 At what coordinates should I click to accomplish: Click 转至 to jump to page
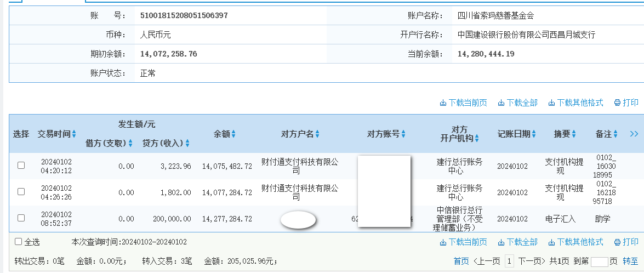pos(630,261)
